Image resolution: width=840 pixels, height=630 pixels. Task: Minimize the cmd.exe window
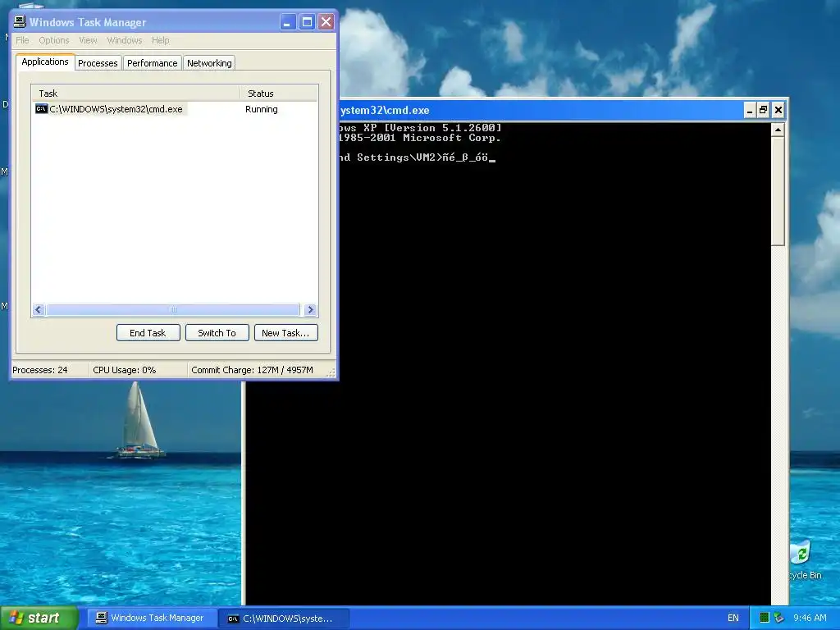[x=750, y=111]
